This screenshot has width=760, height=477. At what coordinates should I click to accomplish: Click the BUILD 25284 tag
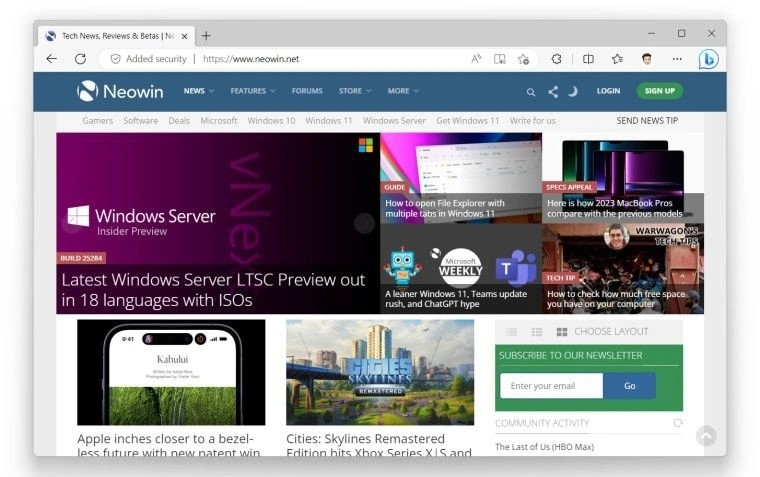pyautogui.click(x=81, y=258)
